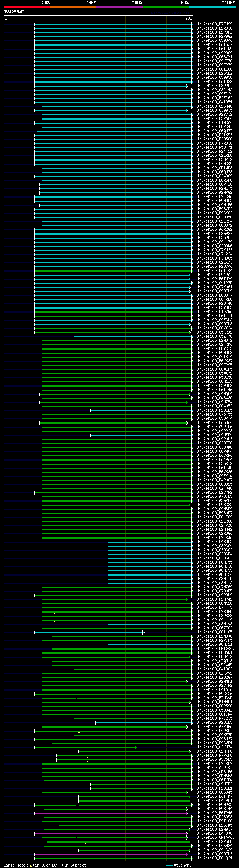Select the UniRef100_C5IW58 label
This screenshot has width=239, height=868.
[x=214, y=168]
